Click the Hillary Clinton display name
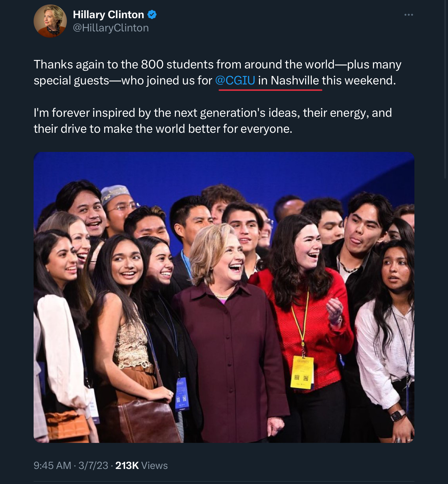Image resolution: width=448 pixels, height=484 pixels. click(108, 14)
